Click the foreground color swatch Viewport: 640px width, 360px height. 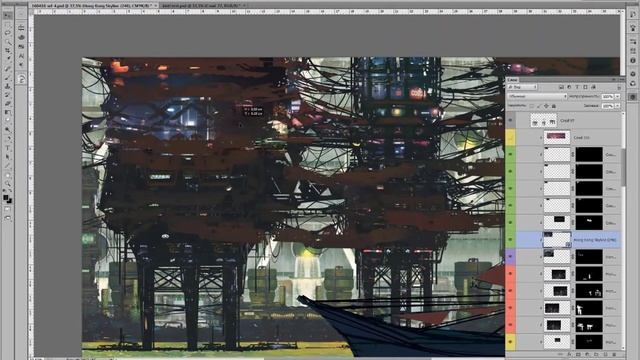tap(6, 198)
